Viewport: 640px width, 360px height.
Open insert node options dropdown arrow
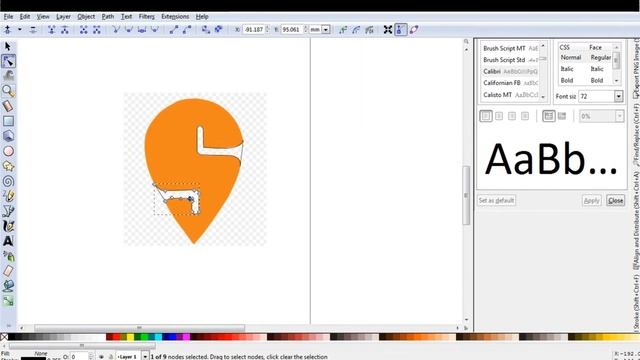(20, 29)
